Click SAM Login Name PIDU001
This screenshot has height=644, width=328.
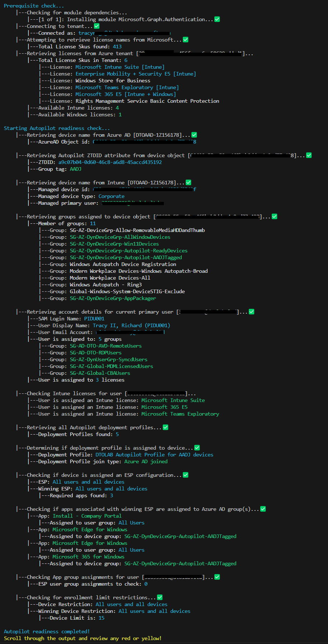94,319
